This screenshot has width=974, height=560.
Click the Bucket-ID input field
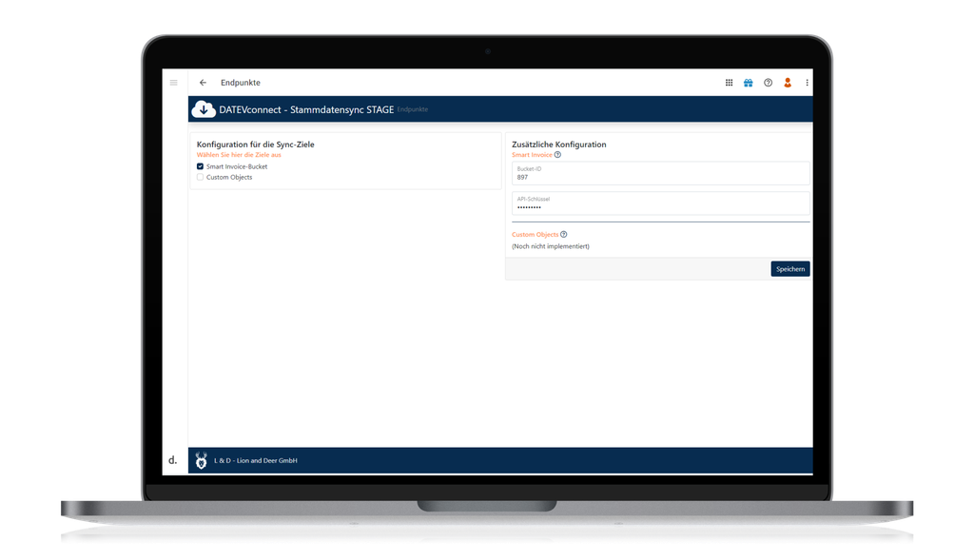661,173
